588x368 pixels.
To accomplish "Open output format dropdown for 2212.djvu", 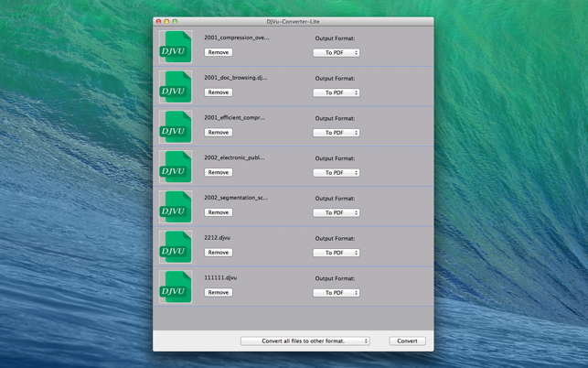I will (337, 253).
